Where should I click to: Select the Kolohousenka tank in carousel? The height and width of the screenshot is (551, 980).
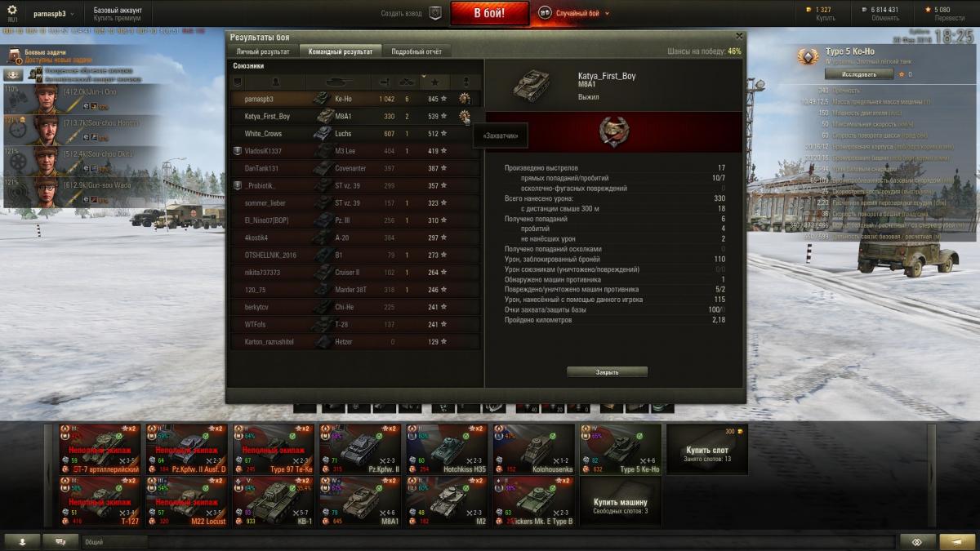(x=533, y=449)
